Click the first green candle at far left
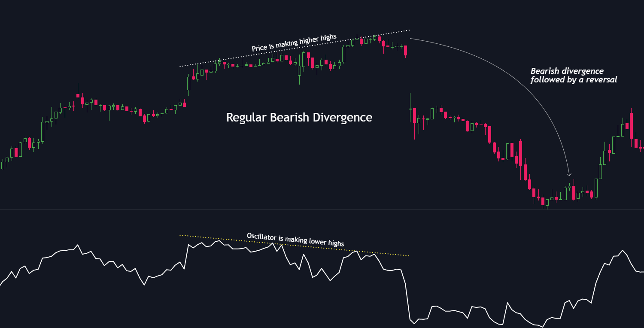The height and width of the screenshot is (328, 644). (x=3, y=165)
